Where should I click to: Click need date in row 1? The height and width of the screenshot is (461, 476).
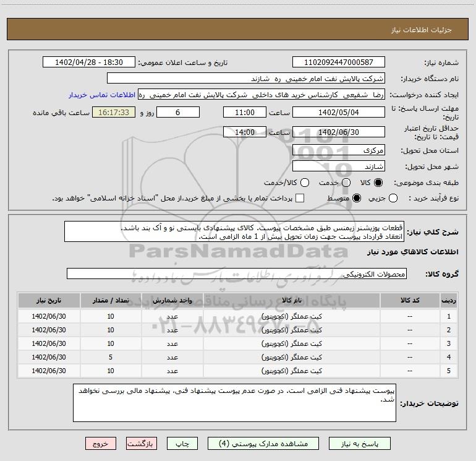tap(49, 316)
